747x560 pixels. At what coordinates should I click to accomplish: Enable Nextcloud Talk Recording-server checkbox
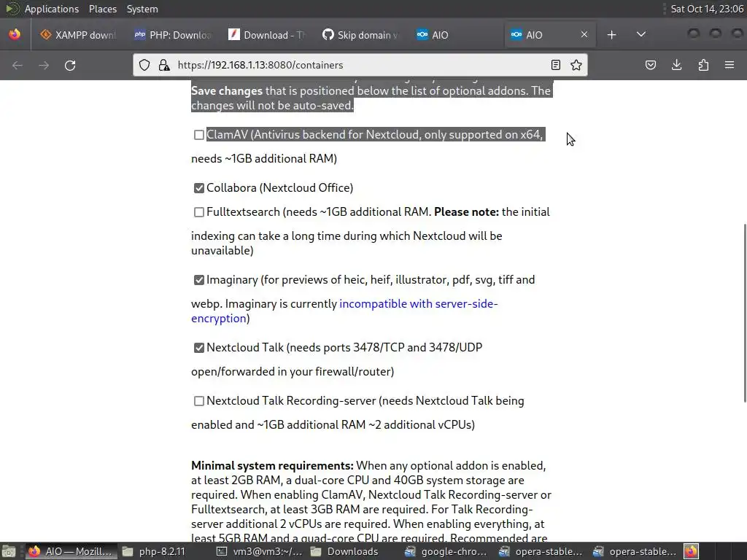(x=199, y=401)
